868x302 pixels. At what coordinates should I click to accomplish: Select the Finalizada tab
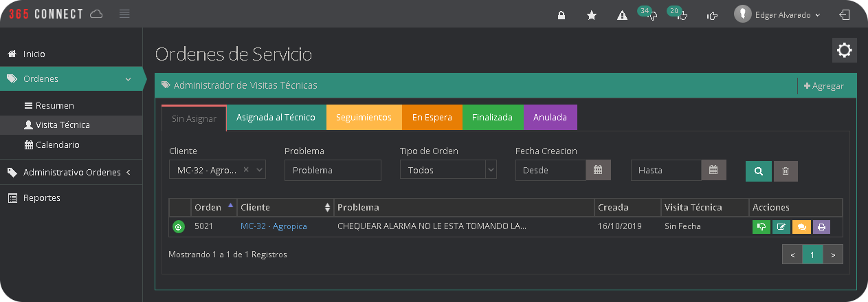point(492,117)
